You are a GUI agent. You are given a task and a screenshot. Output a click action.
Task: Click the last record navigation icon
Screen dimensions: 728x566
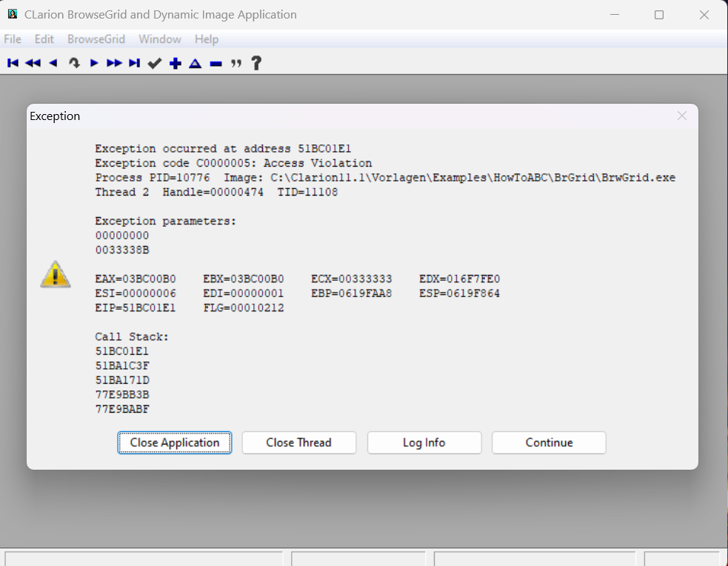coord(134,64)
